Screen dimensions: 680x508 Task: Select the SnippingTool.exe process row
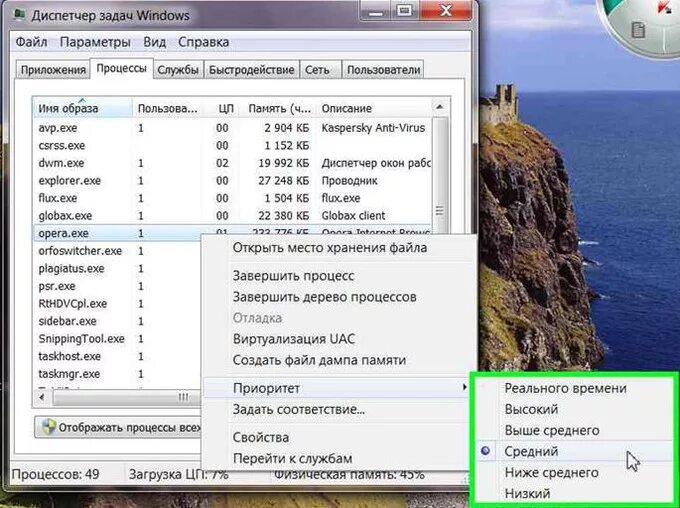pos(117,339)
